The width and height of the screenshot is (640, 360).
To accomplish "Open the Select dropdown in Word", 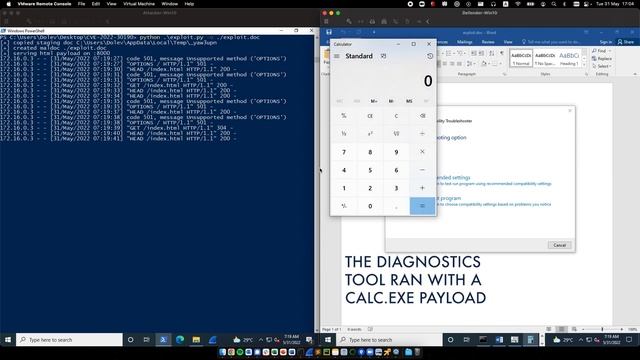I will pos(601,66).
